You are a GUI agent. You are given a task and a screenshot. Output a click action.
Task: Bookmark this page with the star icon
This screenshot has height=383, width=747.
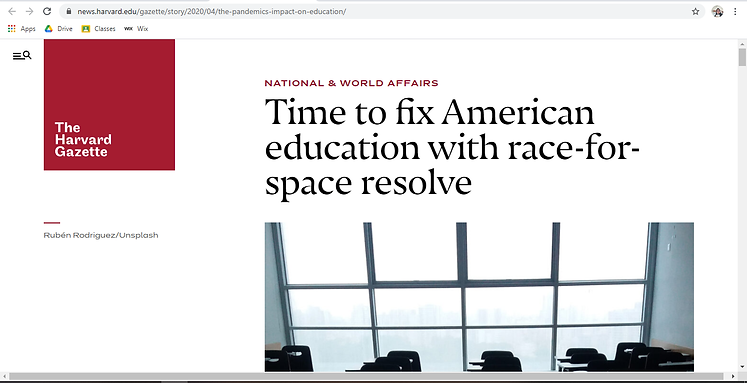(x=696, y=11)
